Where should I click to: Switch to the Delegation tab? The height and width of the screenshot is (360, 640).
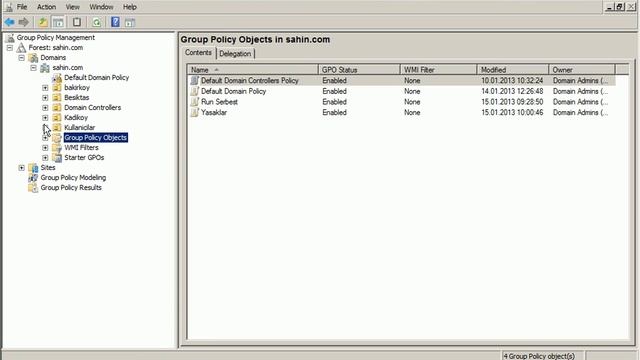pos(235,54)
